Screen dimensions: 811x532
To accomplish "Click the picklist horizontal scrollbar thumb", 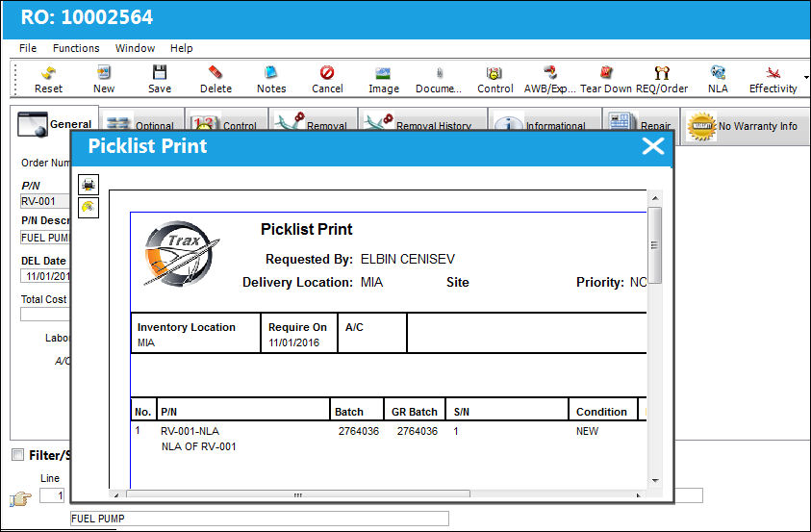I will 298,494.
